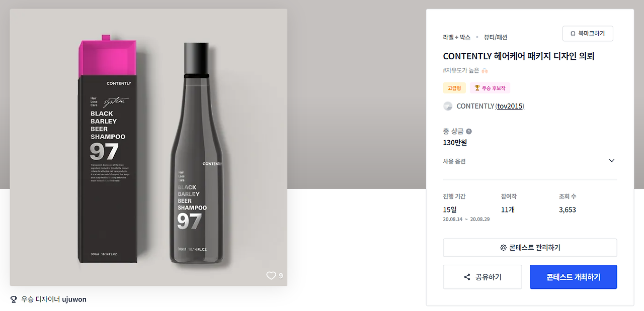This screenshot has width=644, height=311.
Task: Click the bookmark icon in 북마크하기
Action: pos(573,34)
